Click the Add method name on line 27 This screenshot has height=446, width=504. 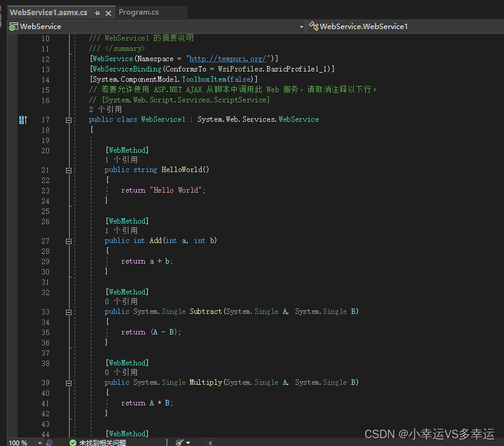click(x=156, y=241)
